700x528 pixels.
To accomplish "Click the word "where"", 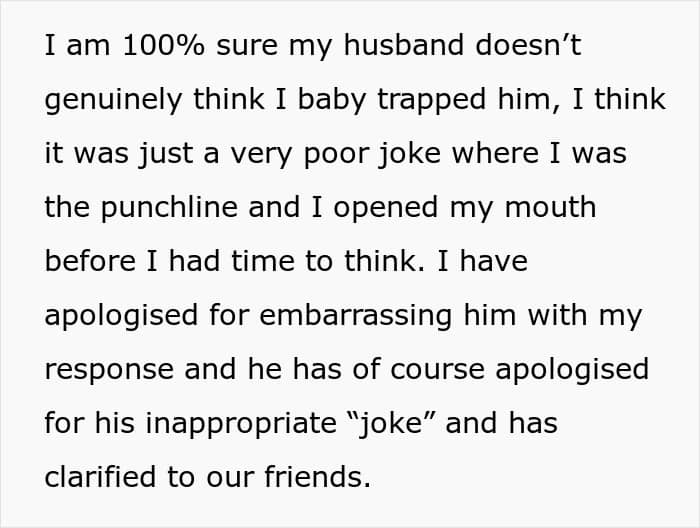I will click(495, 154).
